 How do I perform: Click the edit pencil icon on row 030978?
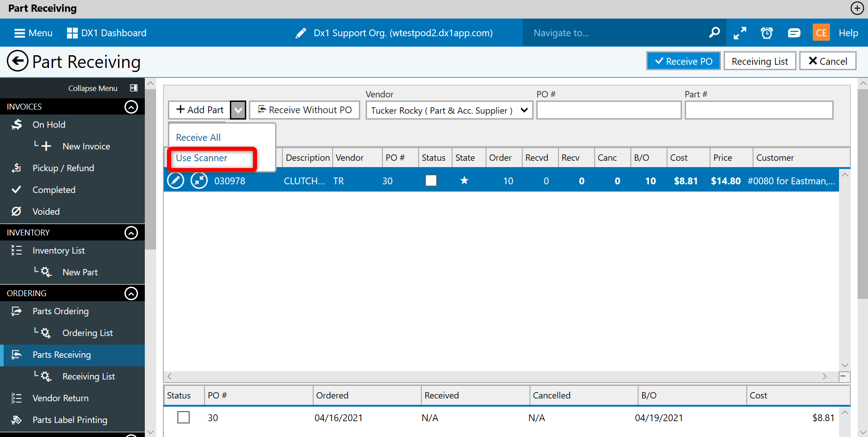click(x=176, y=180)
